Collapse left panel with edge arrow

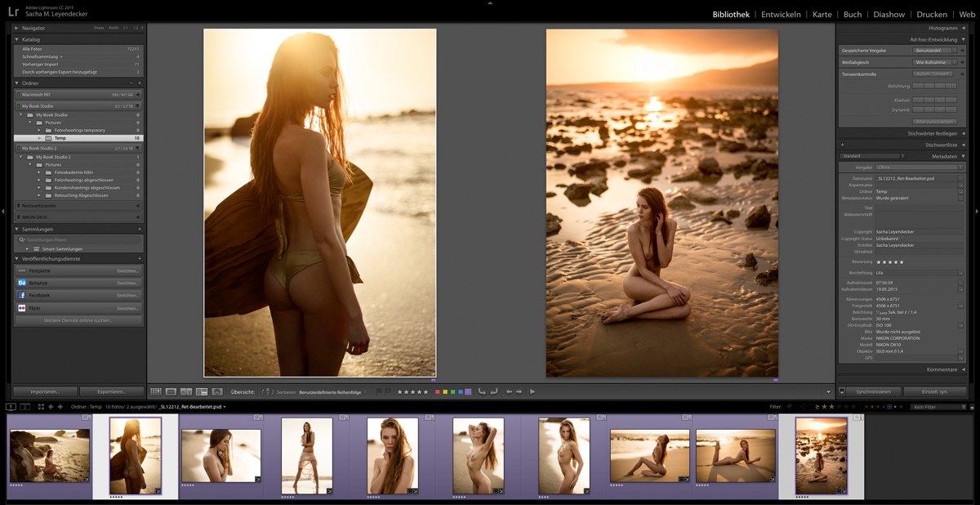pos(3,212)
